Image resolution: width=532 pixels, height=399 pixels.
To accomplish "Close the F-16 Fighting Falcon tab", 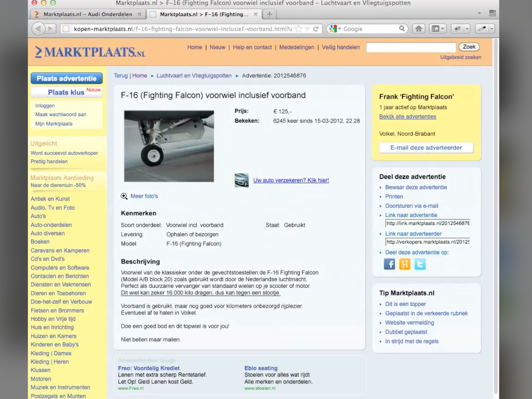I will 256,14.
